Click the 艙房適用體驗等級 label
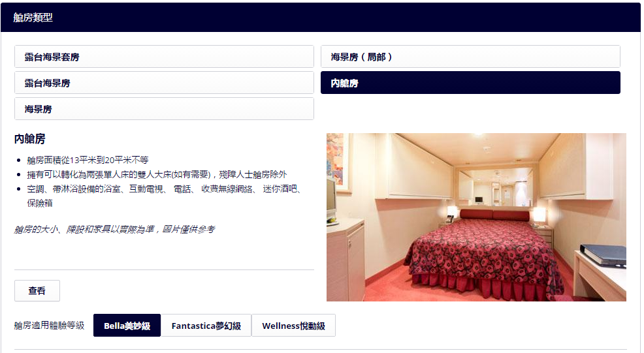644x353 pixels. pos(49,326)
